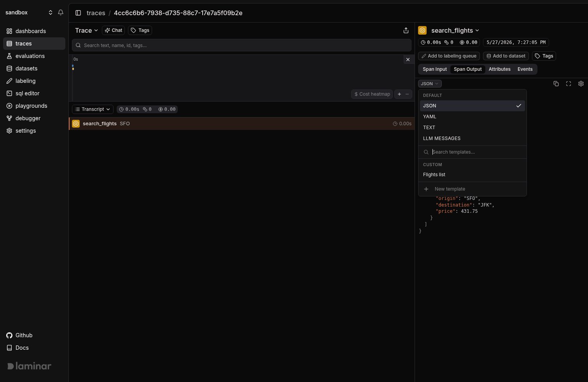The width and height of the screenshot is (588, 382).
Task: Open the Transcript view dropdown
Action: coord(93,109)
